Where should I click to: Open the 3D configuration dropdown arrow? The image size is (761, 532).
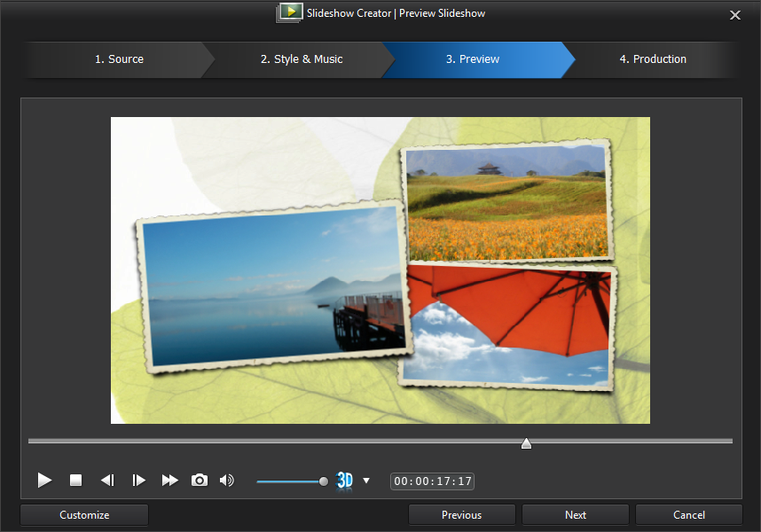366,481
